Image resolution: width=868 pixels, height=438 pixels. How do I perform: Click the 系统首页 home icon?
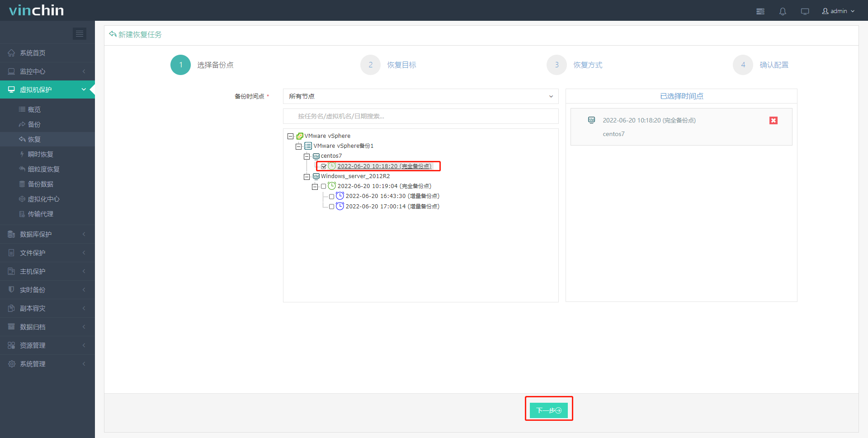click(11, 53)
